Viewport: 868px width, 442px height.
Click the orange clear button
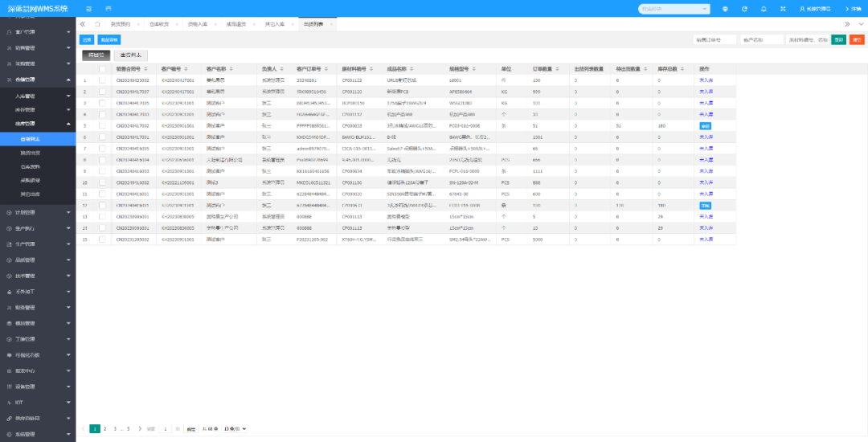pos(857,40)
